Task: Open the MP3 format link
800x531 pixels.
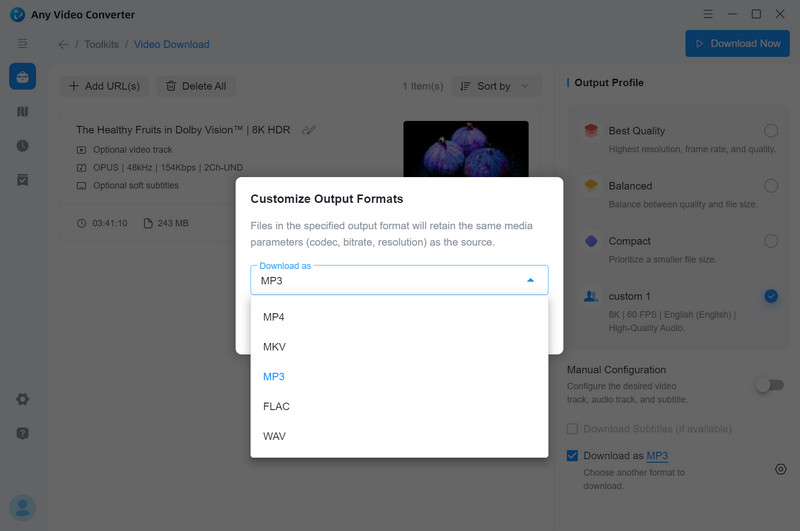Action: click(x=657, y=456)
